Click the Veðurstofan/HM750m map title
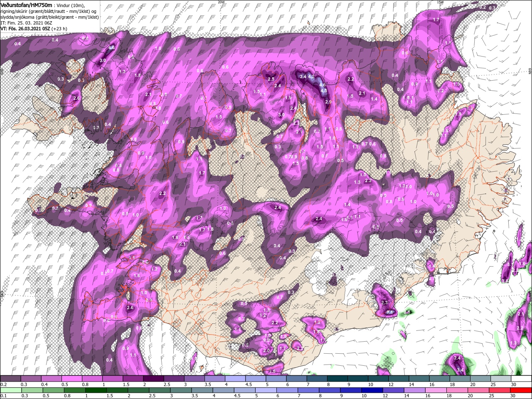The height and width of the screenshot is (399, 532). pos(26,5)
